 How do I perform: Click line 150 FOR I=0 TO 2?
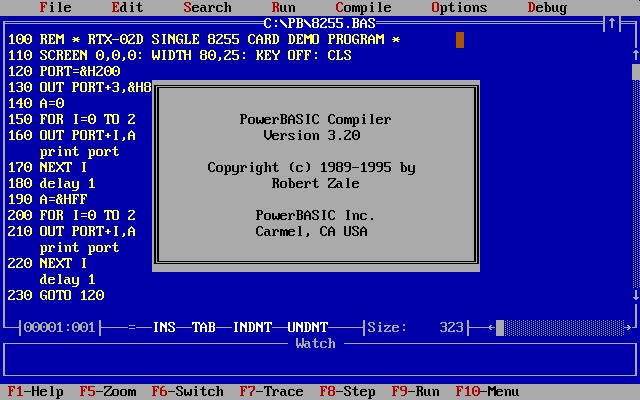pos(71,119)
